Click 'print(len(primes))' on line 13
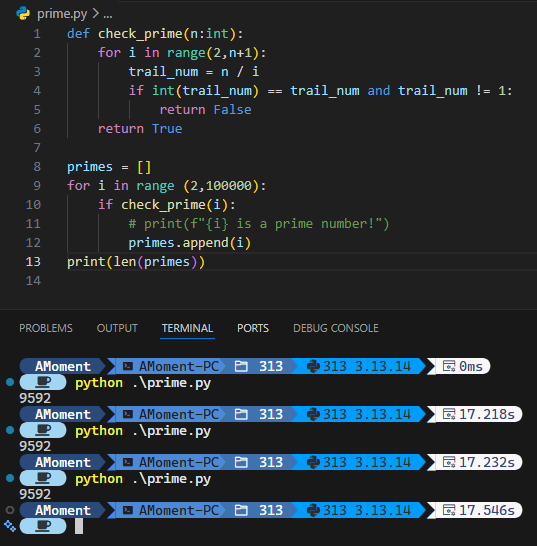Screen dimensions: 537x546 click(136, 262)
